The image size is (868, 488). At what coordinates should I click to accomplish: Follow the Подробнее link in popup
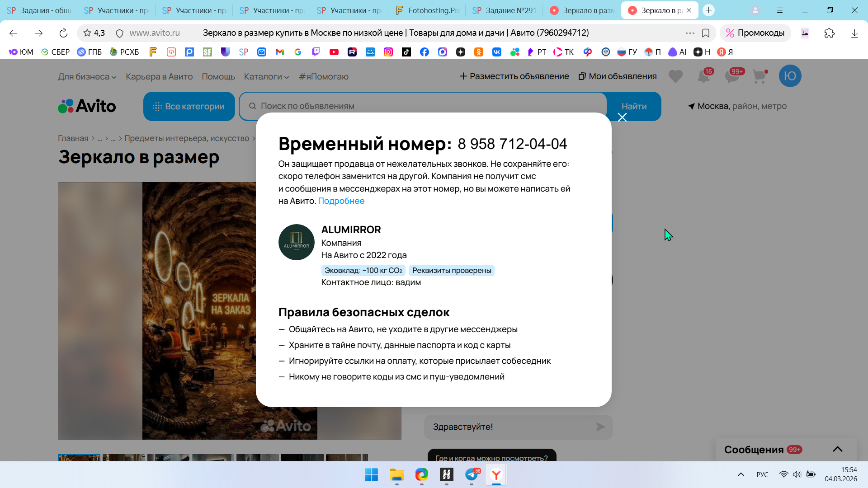click(341, 201)
